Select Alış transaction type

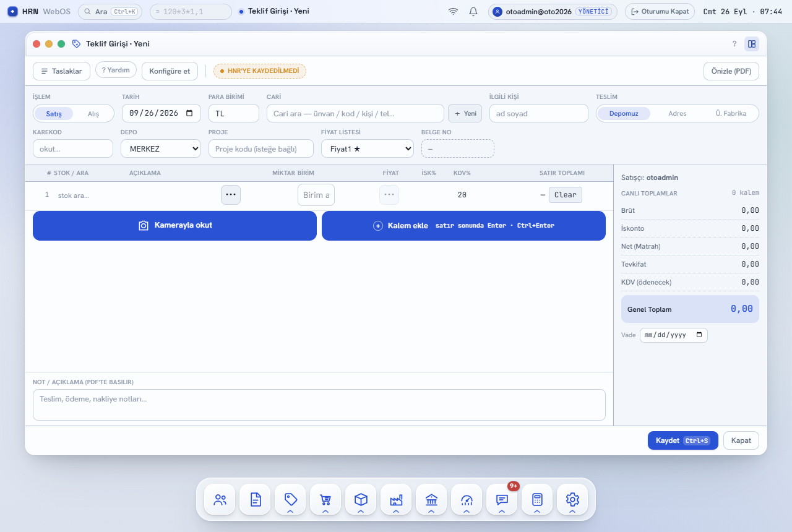point(93,114)
